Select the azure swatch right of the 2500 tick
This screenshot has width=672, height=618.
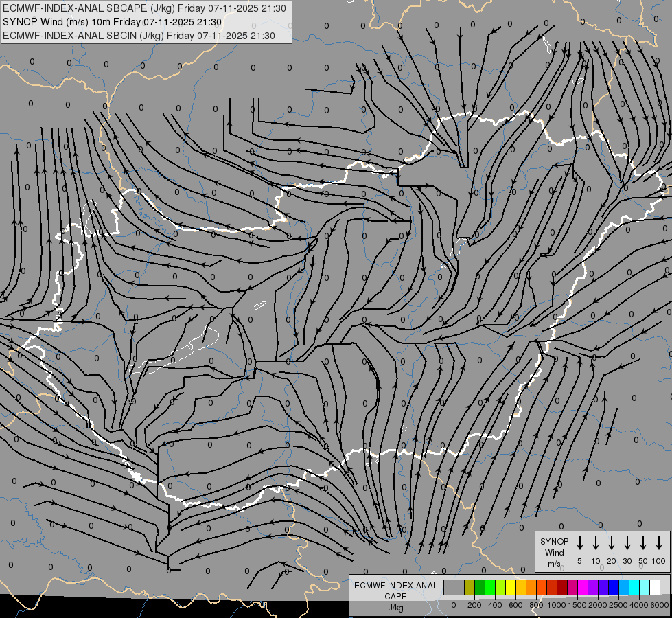coord(625,587)
